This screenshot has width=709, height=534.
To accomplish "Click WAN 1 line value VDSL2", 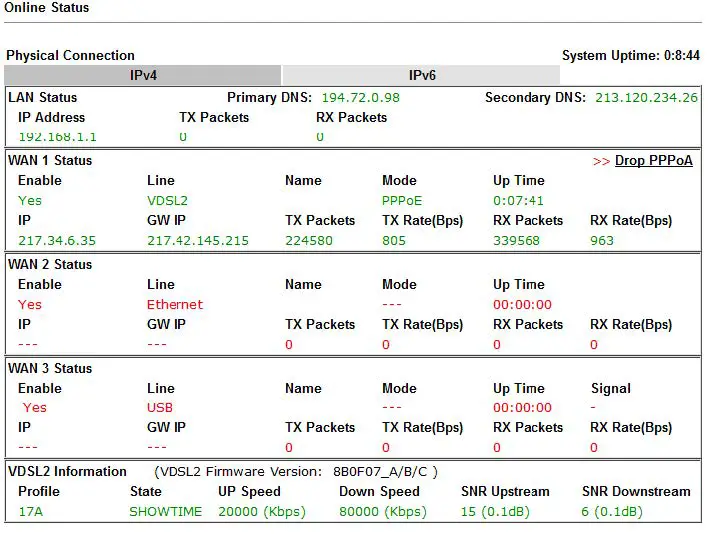I will click(x=167, y=201).
